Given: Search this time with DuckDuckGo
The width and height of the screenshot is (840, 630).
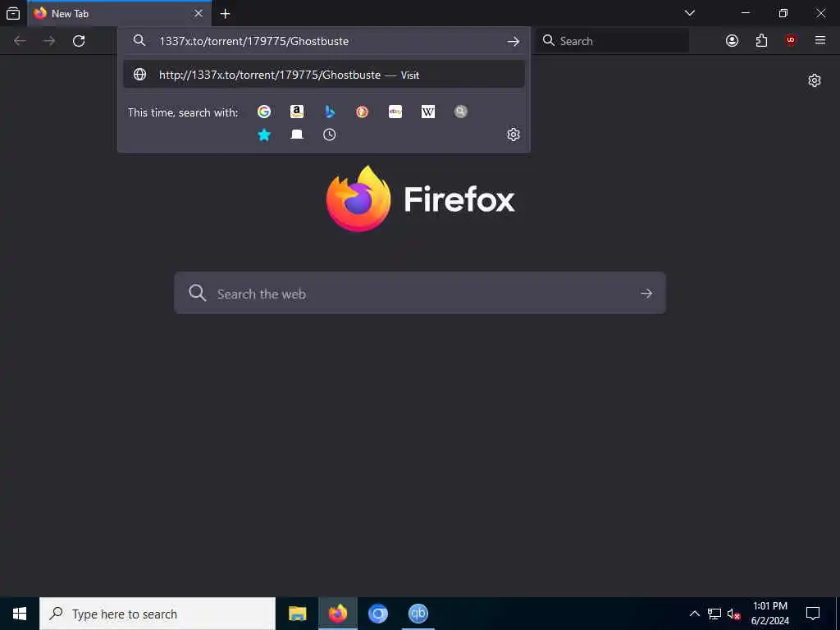Looking at the screenshot, I should (x=362, y=112).
